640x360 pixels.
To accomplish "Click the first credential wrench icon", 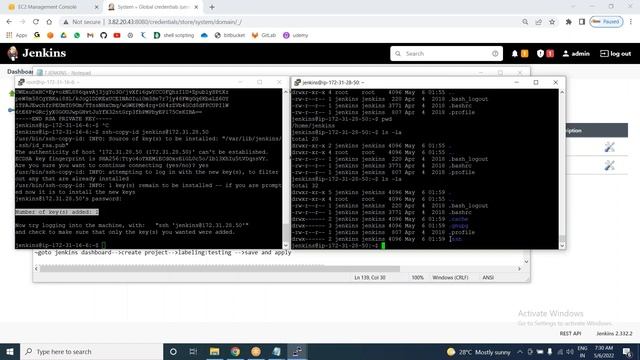I will pyautogui.click(x=609, y=147).
